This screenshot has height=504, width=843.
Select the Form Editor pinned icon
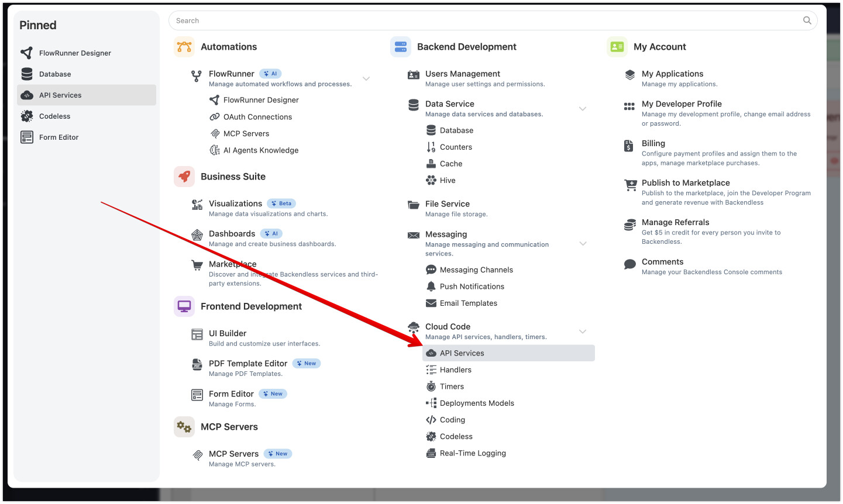[x=27, y=137]
